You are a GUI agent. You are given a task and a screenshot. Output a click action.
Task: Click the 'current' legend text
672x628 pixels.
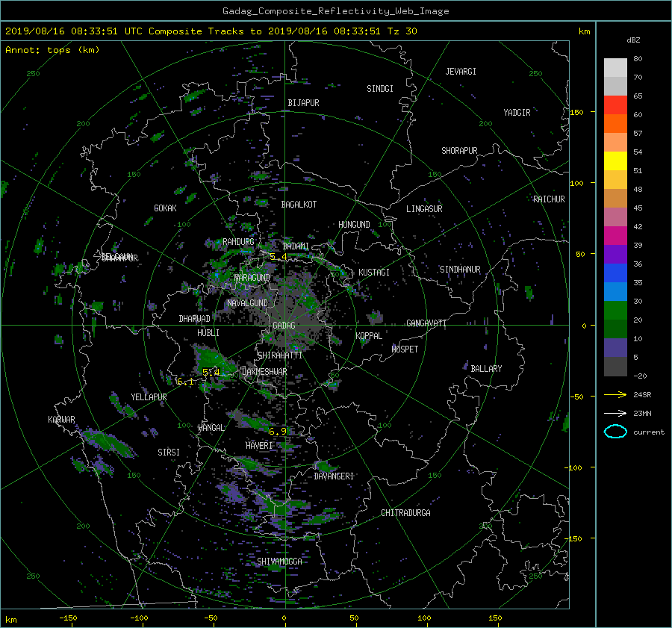[x=649, y=432]
